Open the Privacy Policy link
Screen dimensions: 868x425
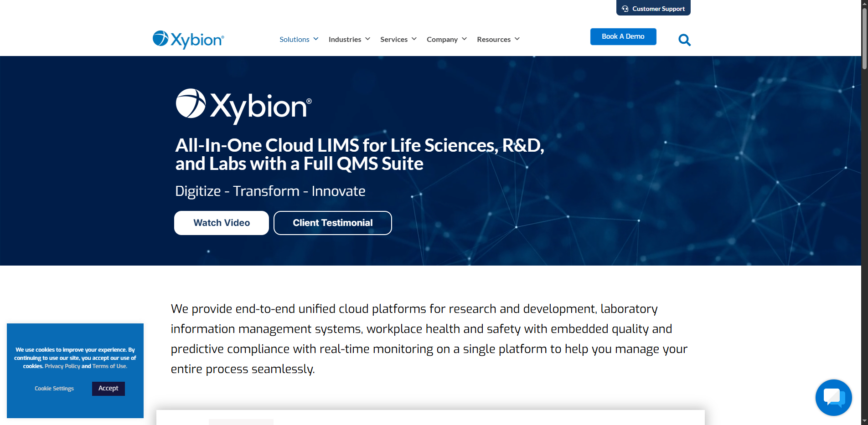pyautogui.click(x=62, y=366)
